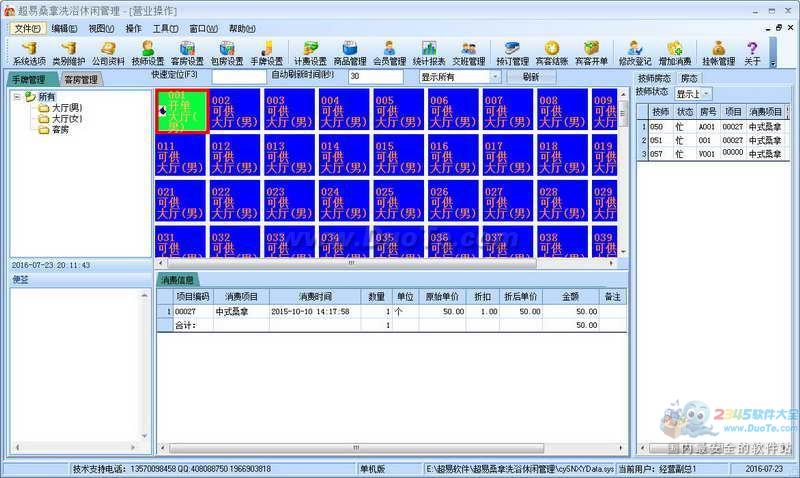This screenshot has height=478, width=800.
Task: Open the 工具 menu
Action: (x=165, y=29)
